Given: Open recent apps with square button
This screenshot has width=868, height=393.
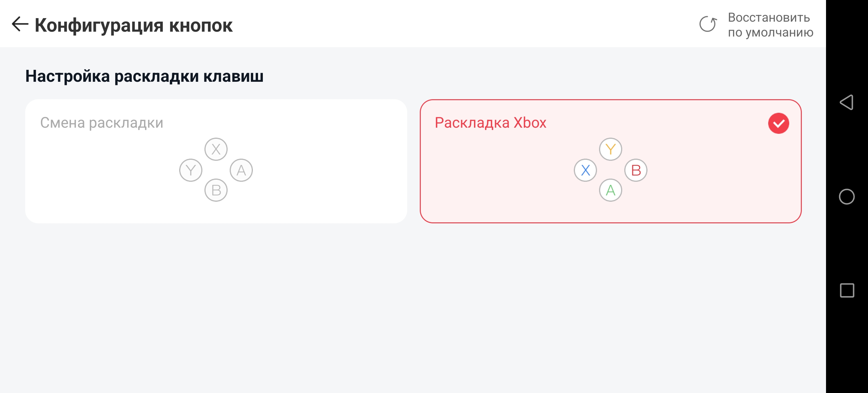Looking at the screenshot, I should click(847, 291).
